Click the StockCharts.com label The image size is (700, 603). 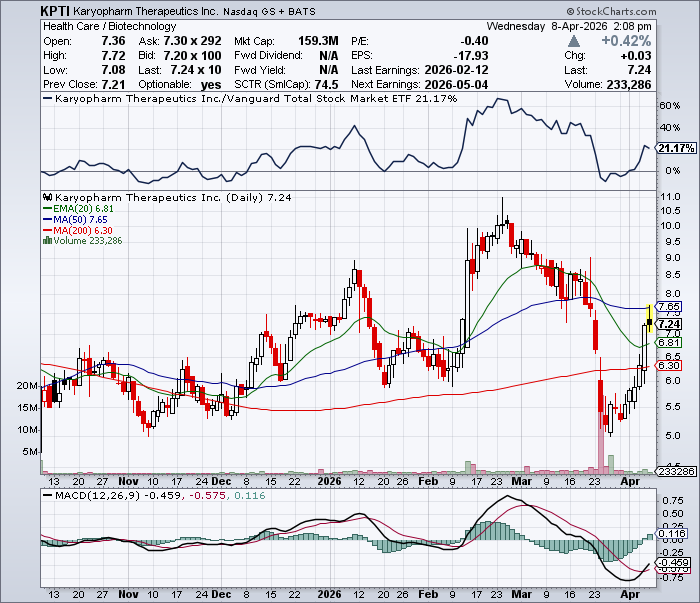(x=612, y=12)
